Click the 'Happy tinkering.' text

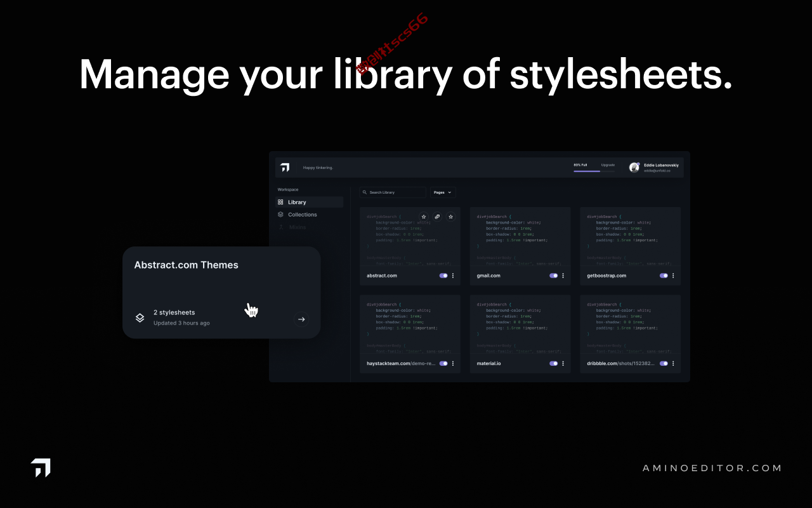point(318,168)
